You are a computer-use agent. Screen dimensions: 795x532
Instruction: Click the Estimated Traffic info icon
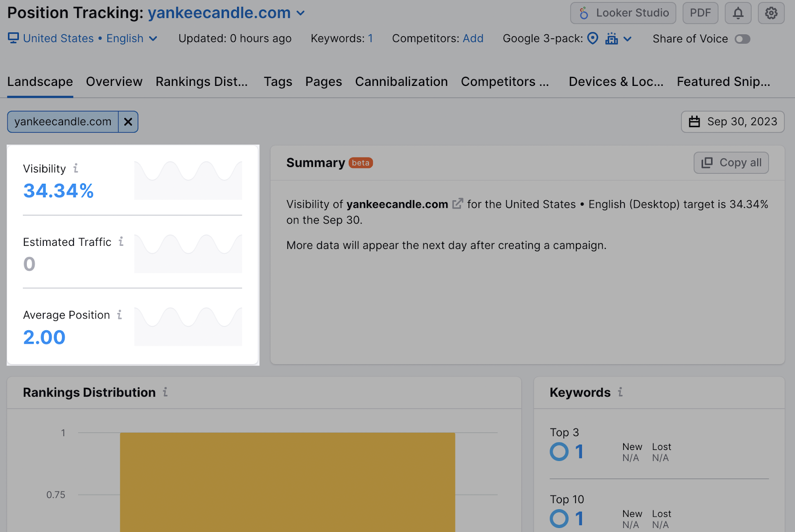pos(121,241)
